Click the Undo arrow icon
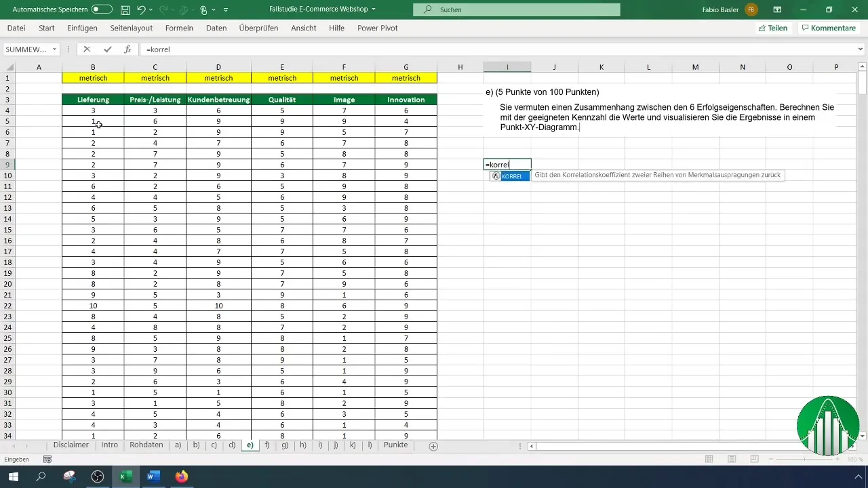This screenshot has width=868, height=488. click(141, 10)
